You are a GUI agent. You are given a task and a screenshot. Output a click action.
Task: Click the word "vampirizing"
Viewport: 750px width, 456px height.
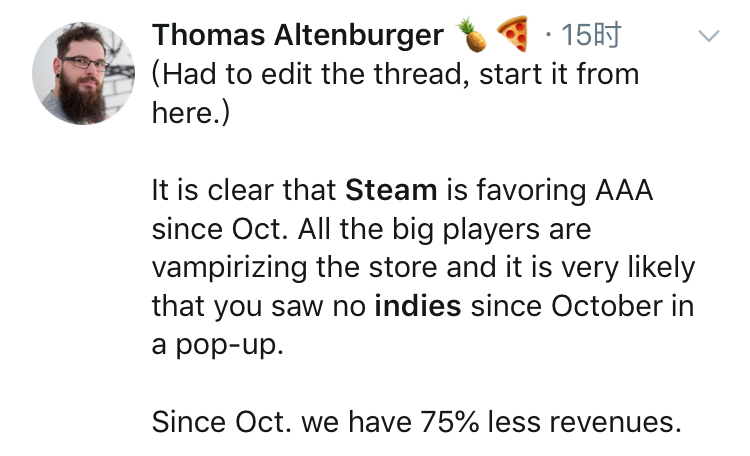coord(229,268)
